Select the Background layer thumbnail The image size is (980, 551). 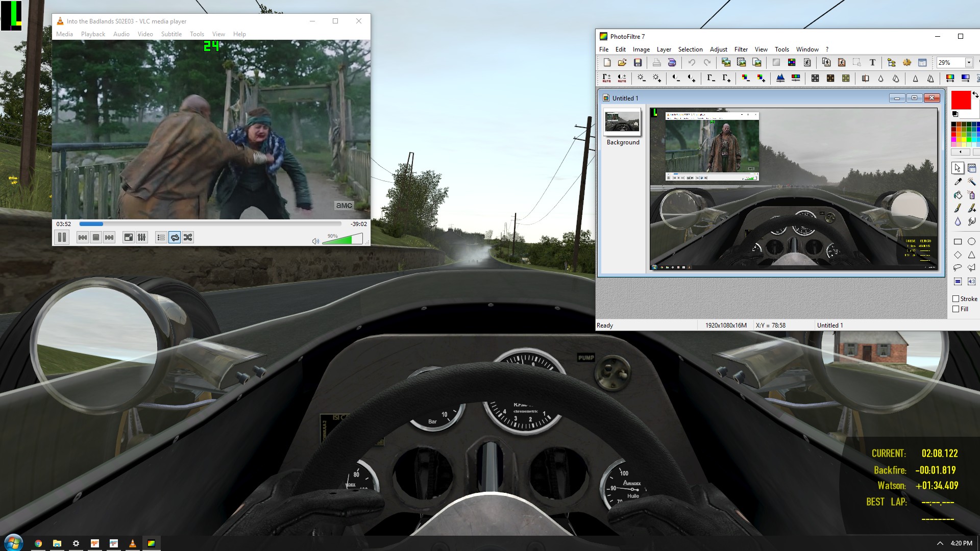(x=622, y=122)
